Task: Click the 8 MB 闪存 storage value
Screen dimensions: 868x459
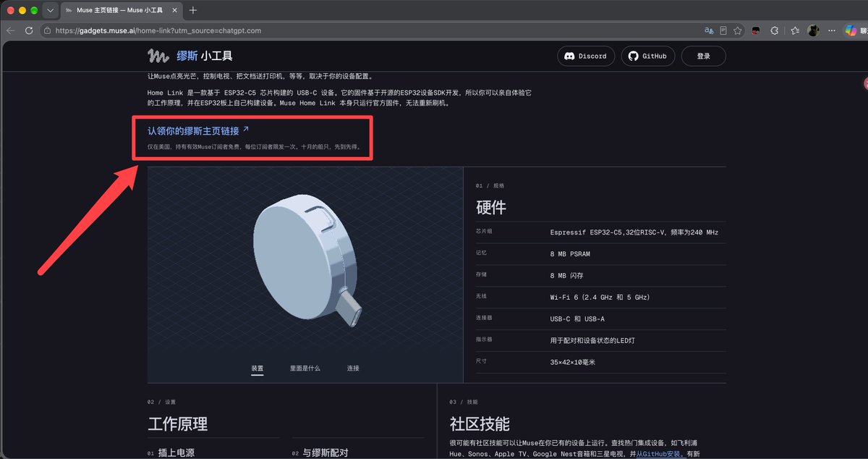Action: pyautogui.click(x=566, y=276)
